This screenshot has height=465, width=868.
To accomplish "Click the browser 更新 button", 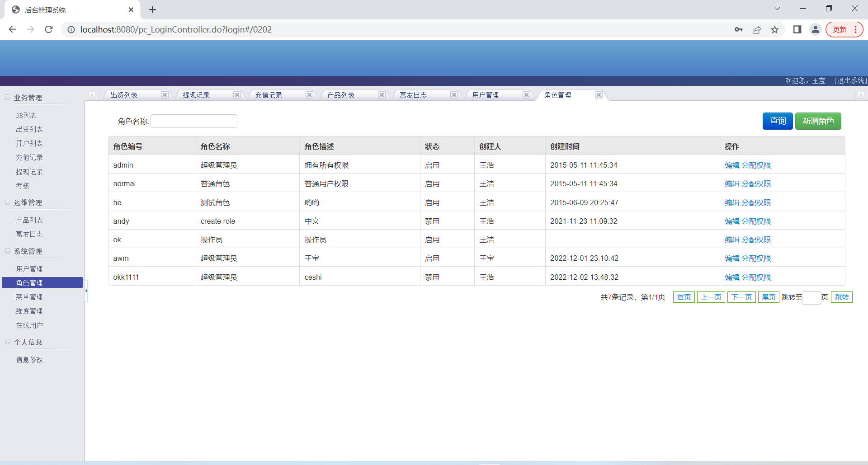I will pyautogui.click(x=844, y=29).
